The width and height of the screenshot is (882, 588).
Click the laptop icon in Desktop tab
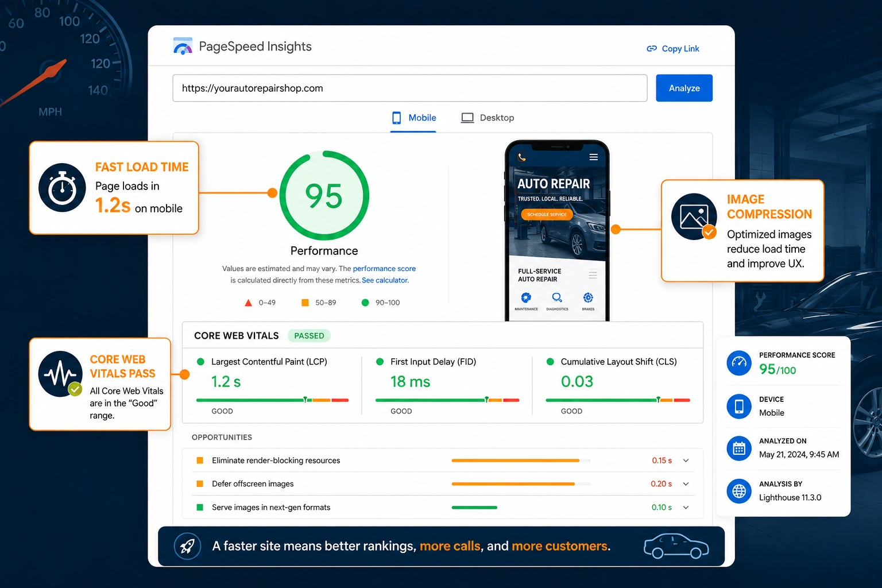(467, 118)
